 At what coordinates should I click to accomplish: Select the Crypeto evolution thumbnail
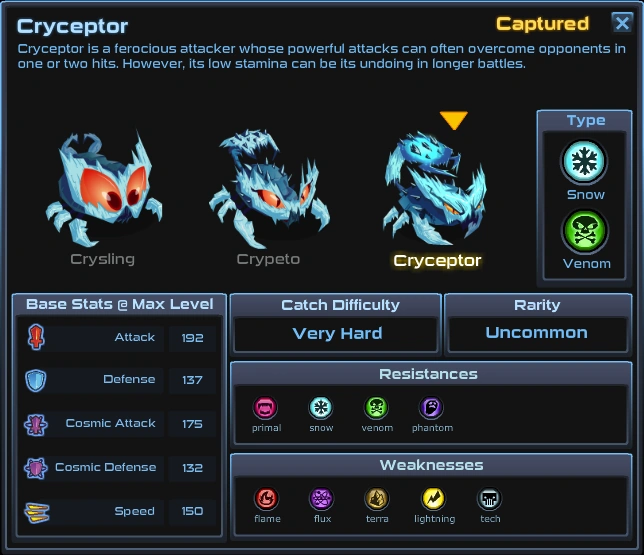point(269,189)
